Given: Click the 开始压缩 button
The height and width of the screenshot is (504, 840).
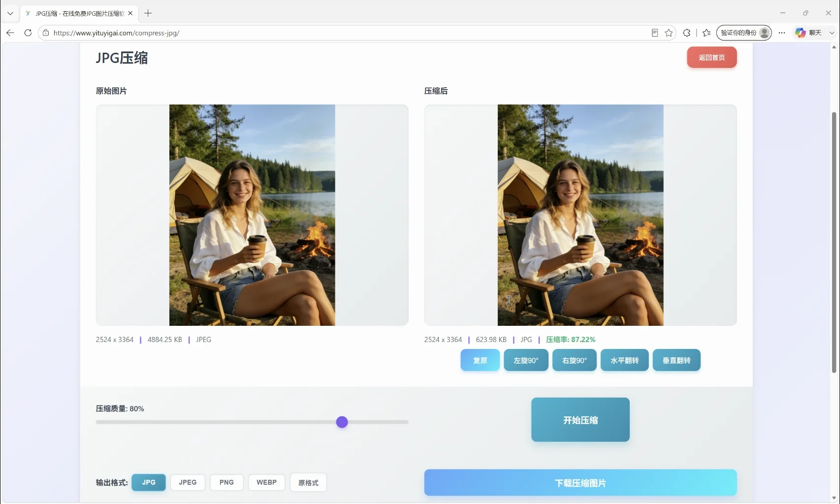Looking at the screenshot, I should coord(581,420).
